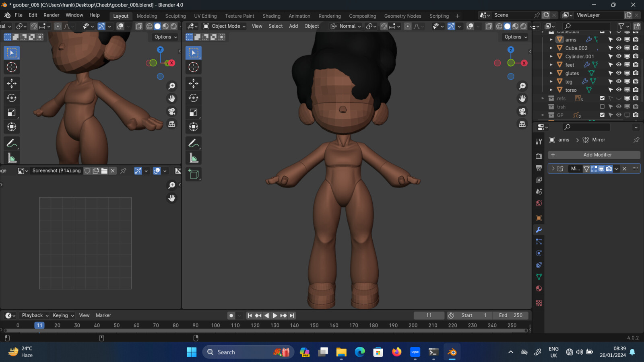Select the Cursor tool in main viewport
Viewport: 644px width, 362px height.
tap(194, 67)
